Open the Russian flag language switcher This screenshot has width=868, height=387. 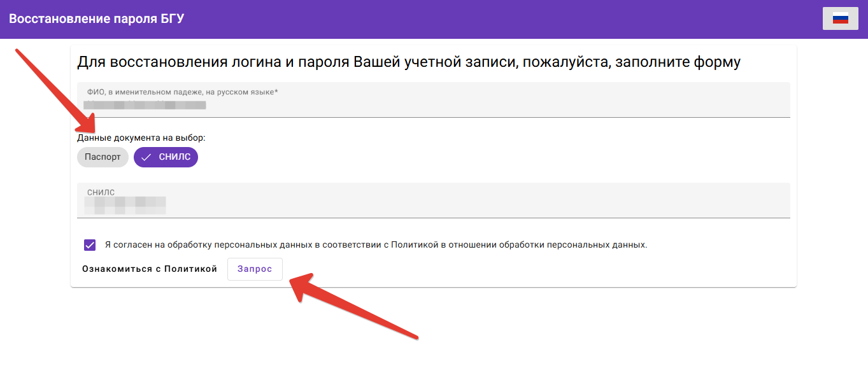[x=841, y=18]
